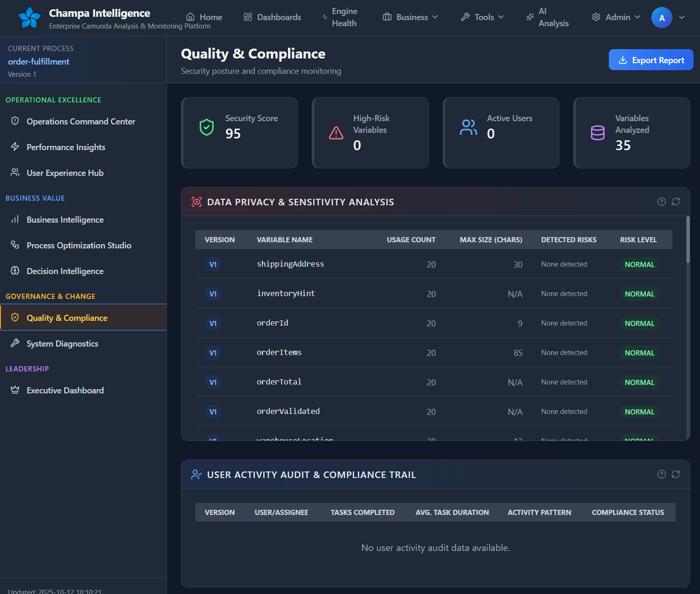Refresh the Data Privacy & Sensitivity Analysis panel
This screenshot has width=700, height=594.
click(x=676, y=202)
